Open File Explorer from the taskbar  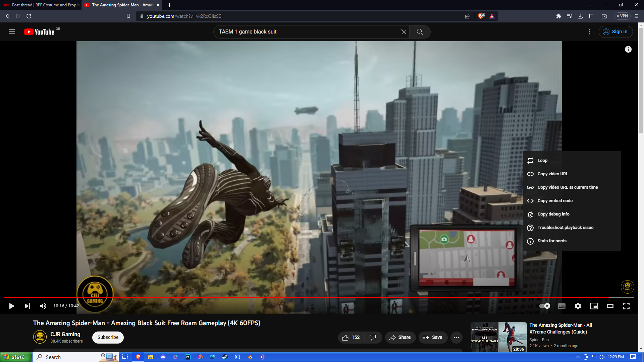pos(151,357)
